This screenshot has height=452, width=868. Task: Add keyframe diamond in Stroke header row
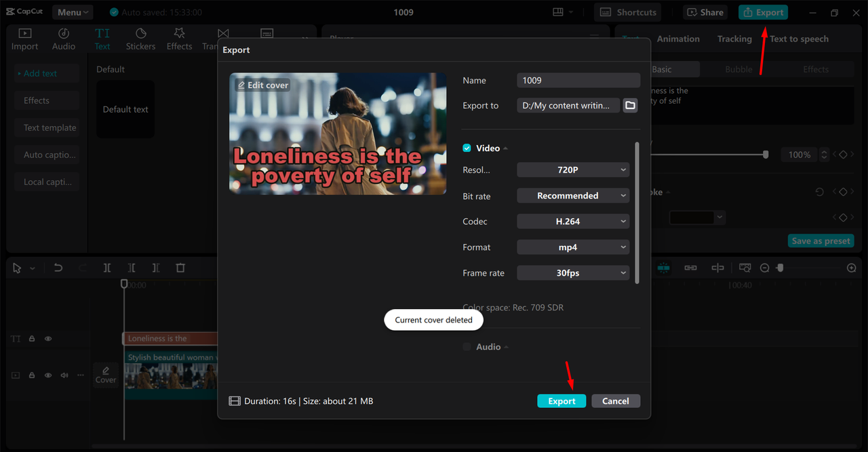[x=843, y=192]
